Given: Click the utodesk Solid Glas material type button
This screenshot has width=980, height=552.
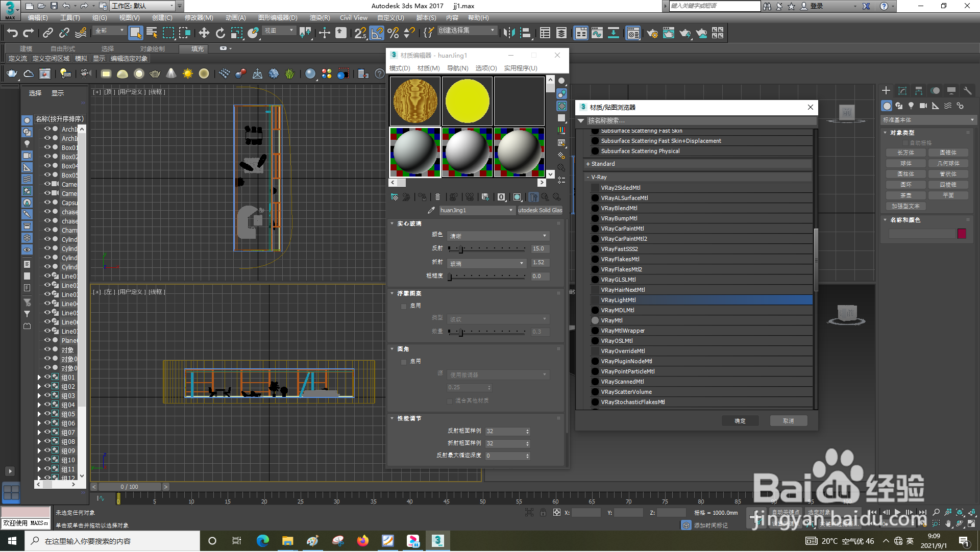Looking at the screenshot, I should pos(540,210).
